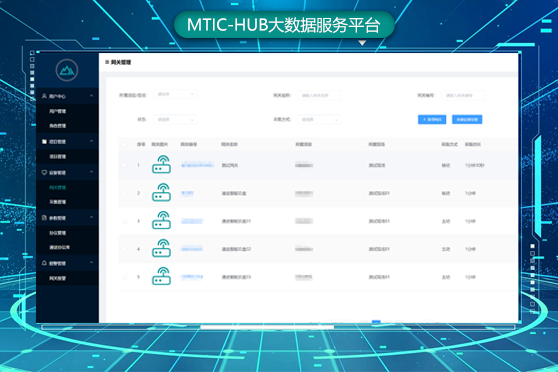Click the 采集方式 column header
Image resolution: width=558 pixels, height=372 pixels.
point(449,144)
